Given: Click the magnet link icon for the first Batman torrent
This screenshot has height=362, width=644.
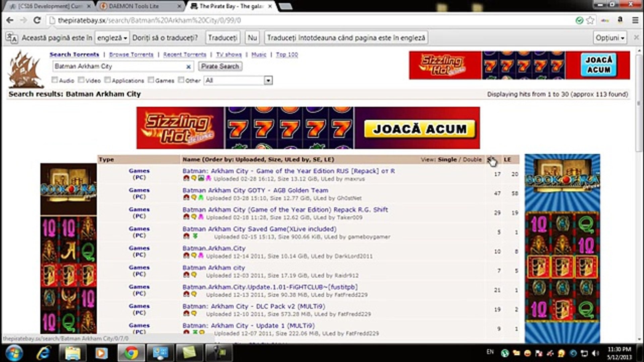Looking at the screenshot, I should coord(186,178).
